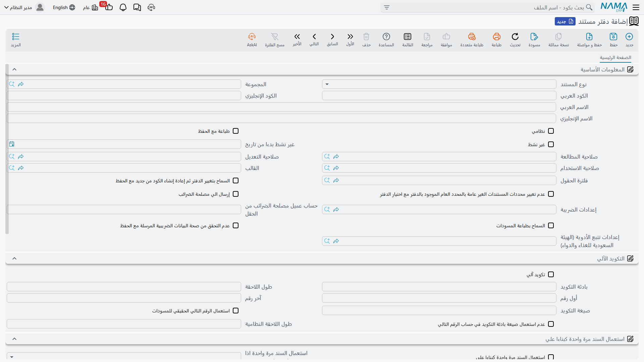Click the الكود الإنجليزي input field
The image size is (644, 362).
coord(124,96)
